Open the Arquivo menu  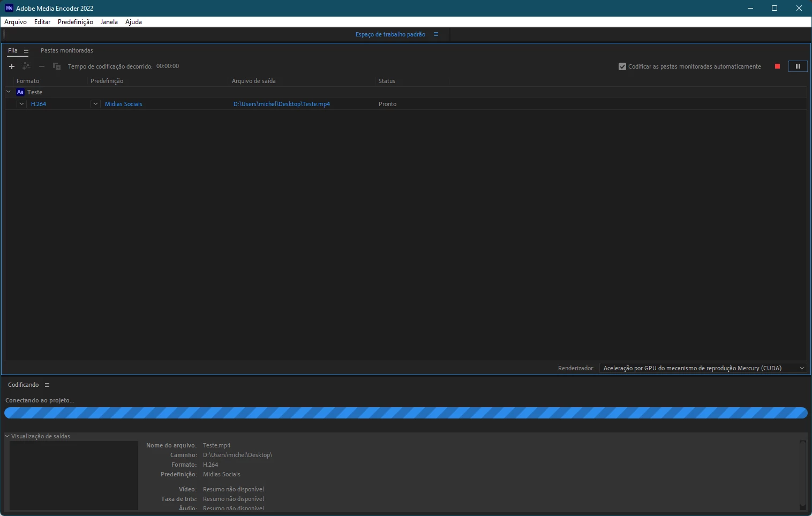click(16, 22)
